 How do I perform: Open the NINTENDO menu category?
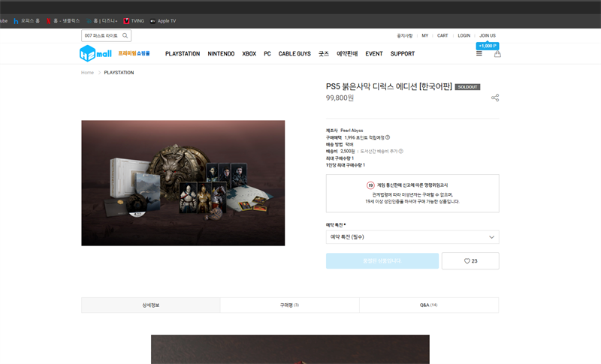click(221, 54)
